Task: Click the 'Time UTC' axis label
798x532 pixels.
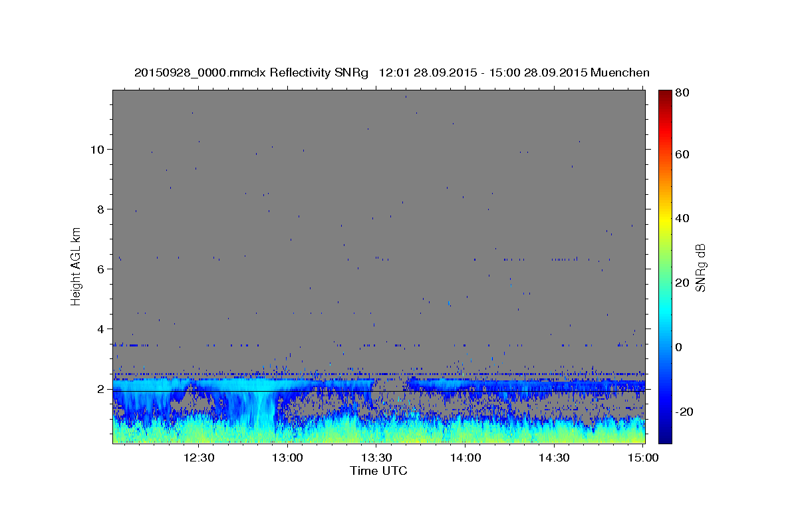Action: pyautogui.click(x=378, y=471)
